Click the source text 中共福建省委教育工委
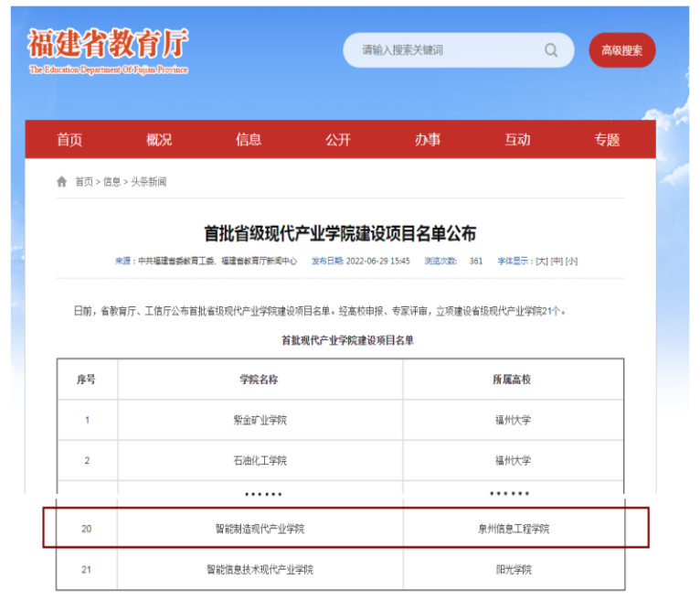Screen dimensions: 700x610 point(176,261)
